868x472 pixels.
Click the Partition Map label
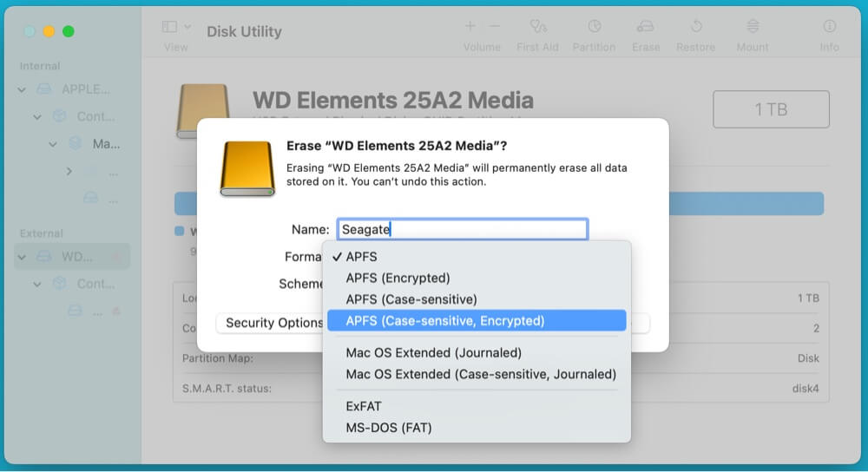[x=218, y=358]
